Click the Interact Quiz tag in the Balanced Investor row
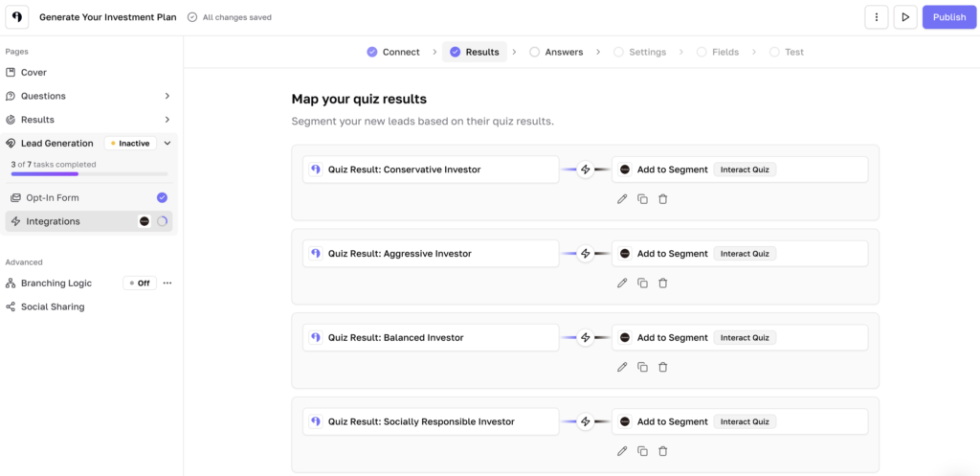This screenshot has height=476, width=980. (x=745, y=338)
